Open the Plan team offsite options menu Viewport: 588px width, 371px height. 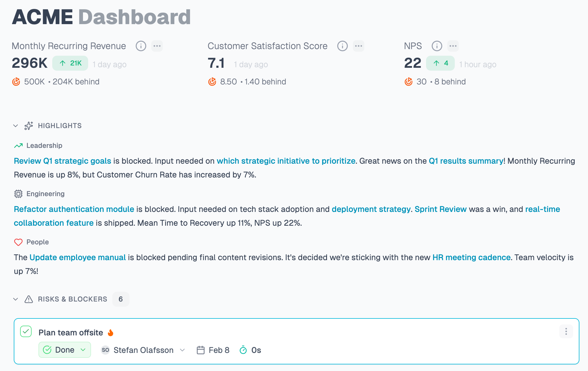pyautogui.click(x=566, y=332)
